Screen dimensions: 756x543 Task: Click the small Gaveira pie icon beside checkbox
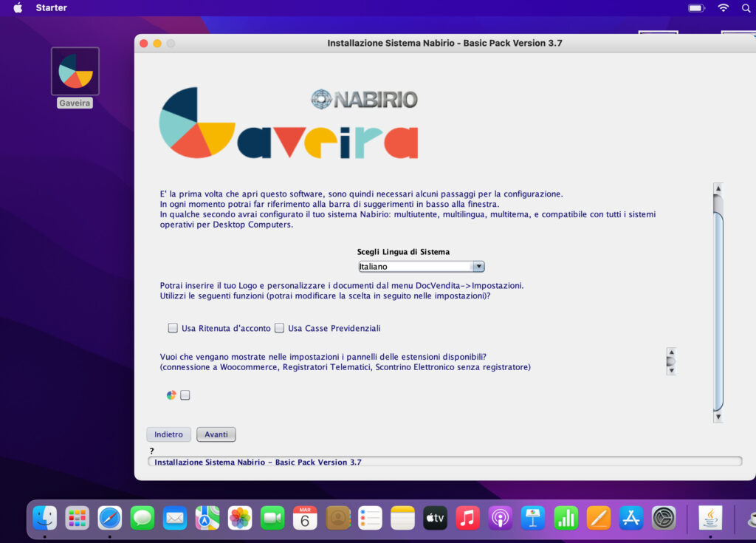click(x=171, y=395)
